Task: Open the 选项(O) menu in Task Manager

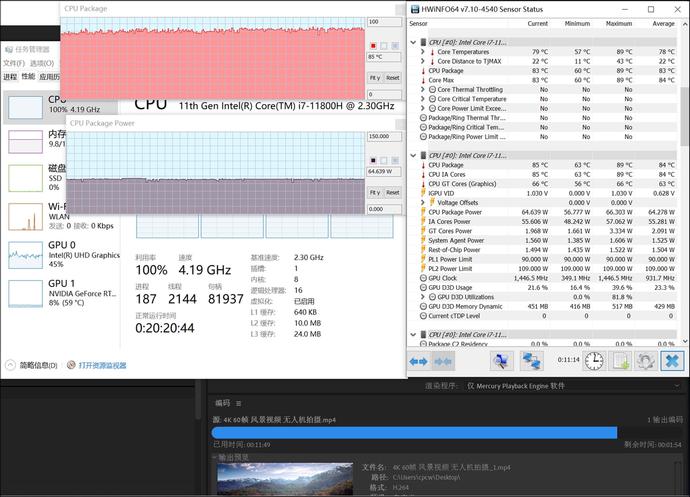Action: coord(42,63)
